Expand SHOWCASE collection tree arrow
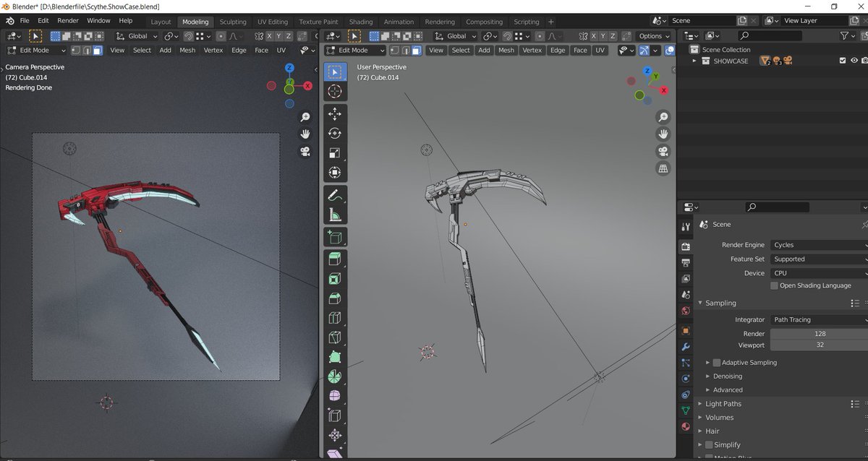 tap(695, 61)
